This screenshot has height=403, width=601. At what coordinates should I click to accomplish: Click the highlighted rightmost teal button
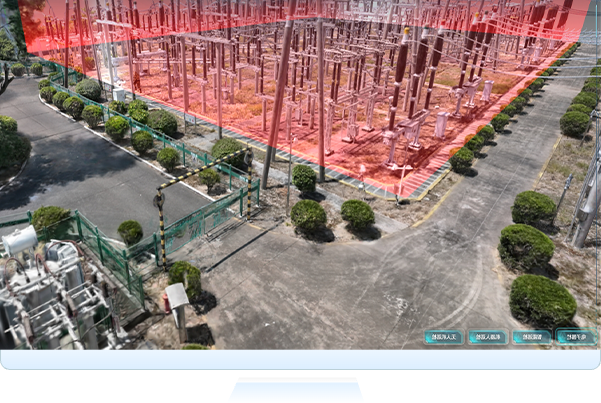pyautogui.click(x=576, y=337)
